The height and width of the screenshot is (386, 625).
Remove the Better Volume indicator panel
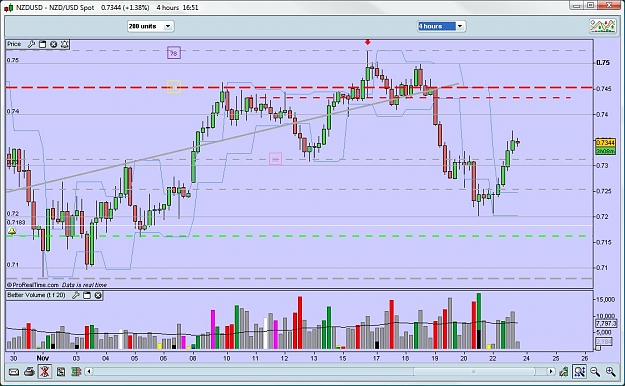[x=98, y=295]
